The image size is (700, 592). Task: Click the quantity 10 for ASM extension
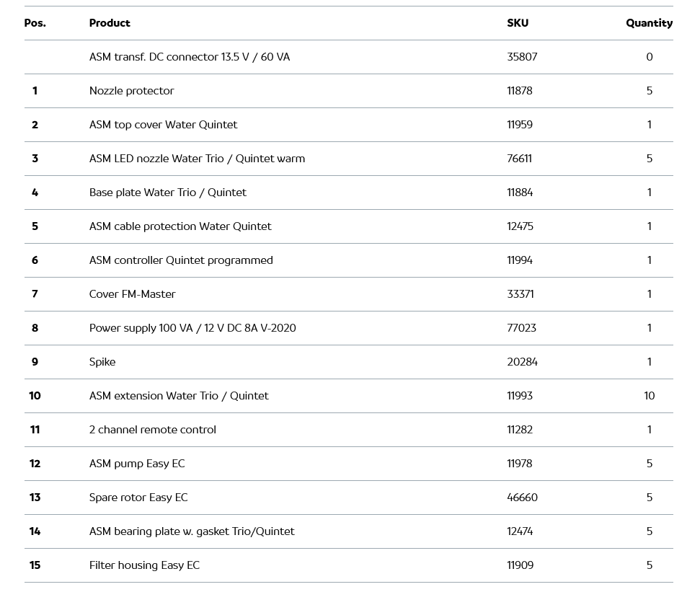click(x=649, y=396)
